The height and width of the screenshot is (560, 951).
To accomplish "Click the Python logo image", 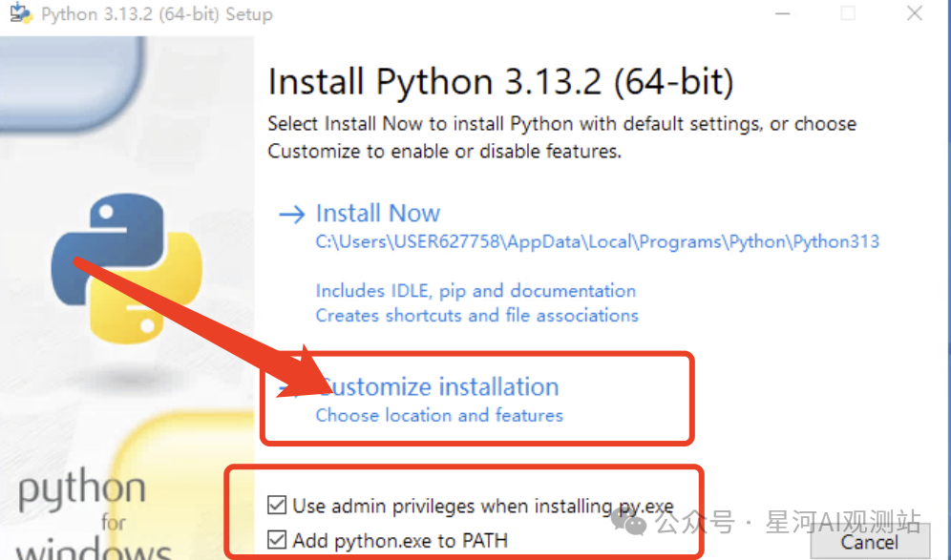I will (x=127, y=268).
